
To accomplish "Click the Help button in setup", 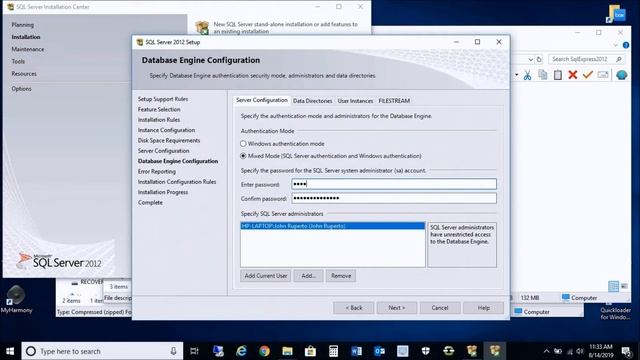I will 483,308.
